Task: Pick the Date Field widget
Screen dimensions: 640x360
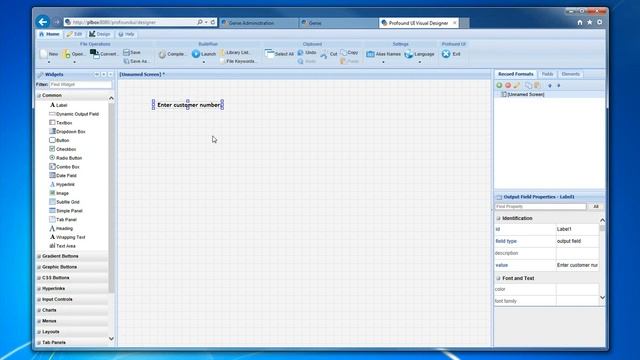Action: [63, 175]
